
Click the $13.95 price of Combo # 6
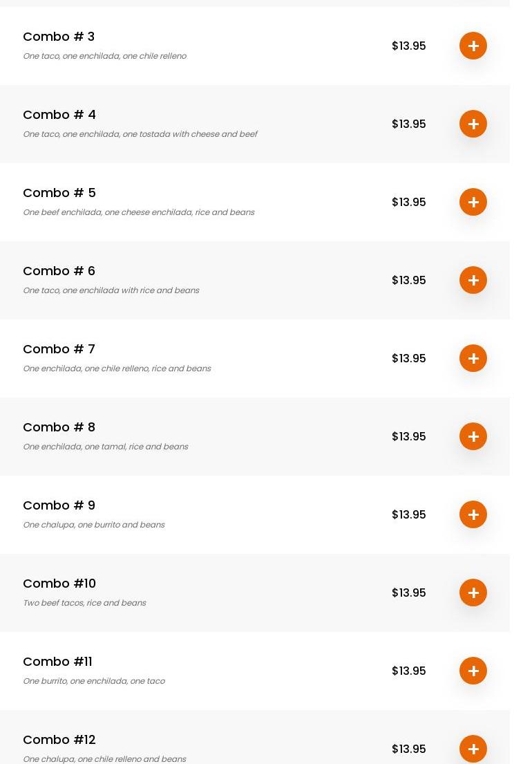[408, 280]
